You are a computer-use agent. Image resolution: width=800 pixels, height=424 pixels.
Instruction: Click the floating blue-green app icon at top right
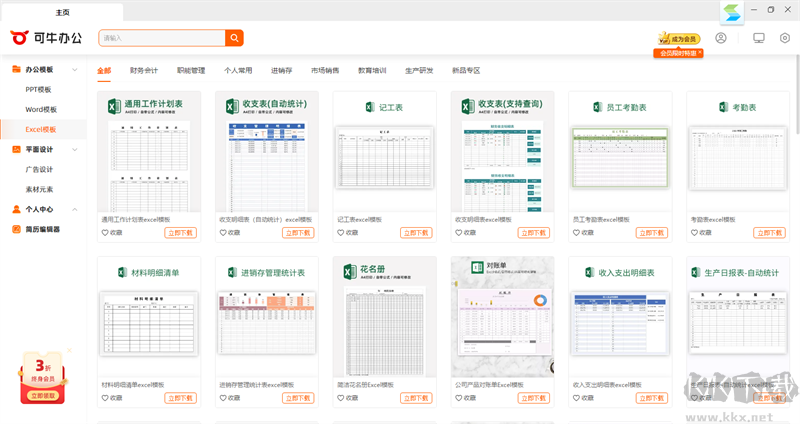tap(732, 12)
